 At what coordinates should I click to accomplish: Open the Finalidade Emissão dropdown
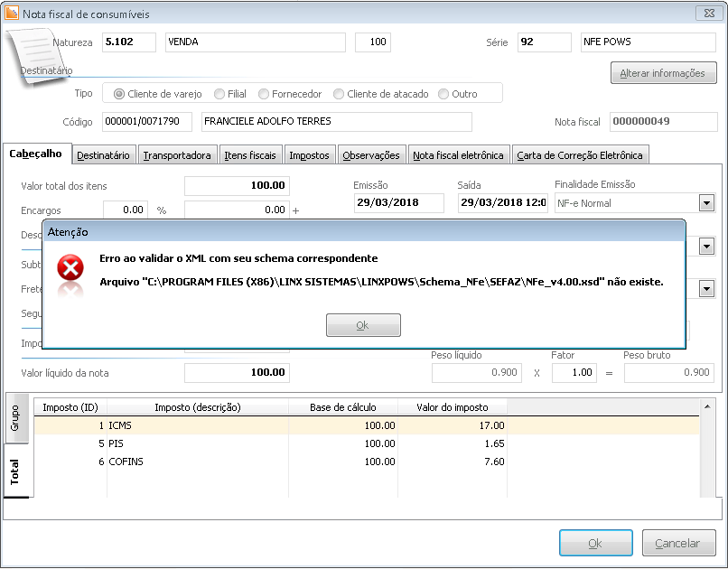click(x=706, y=203)
